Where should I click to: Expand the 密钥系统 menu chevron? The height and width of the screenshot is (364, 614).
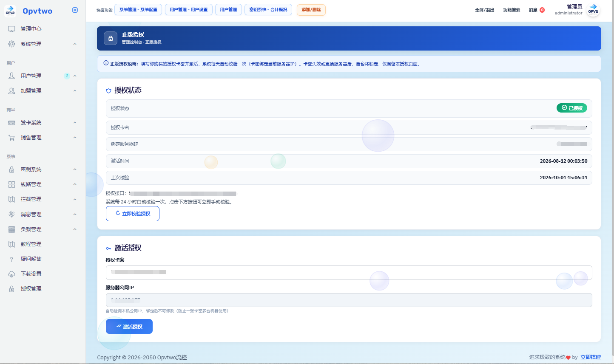(75, 169)
